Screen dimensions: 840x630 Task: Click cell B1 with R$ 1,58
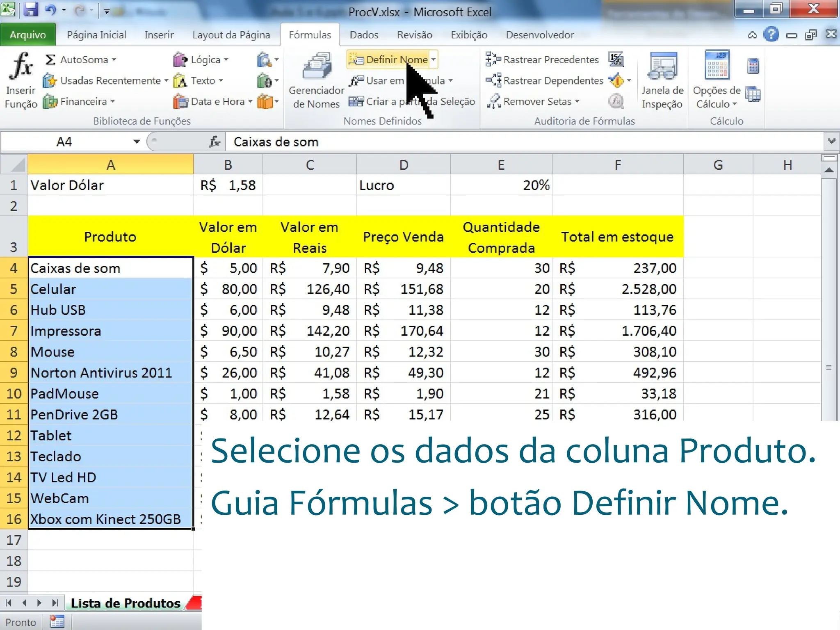click(x=228, y=185)
